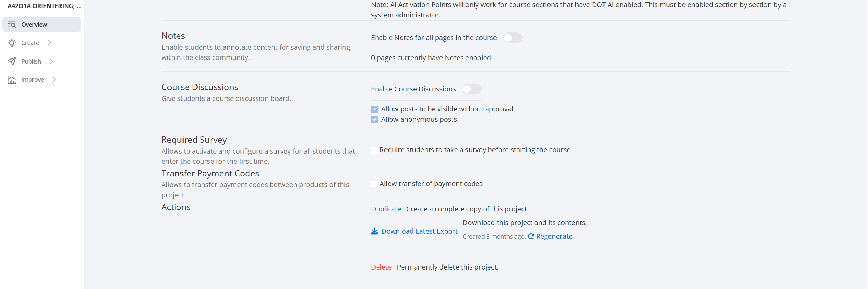Open the Overview sidebar item
Screen dimensions: 868x289
pos(34,24)
